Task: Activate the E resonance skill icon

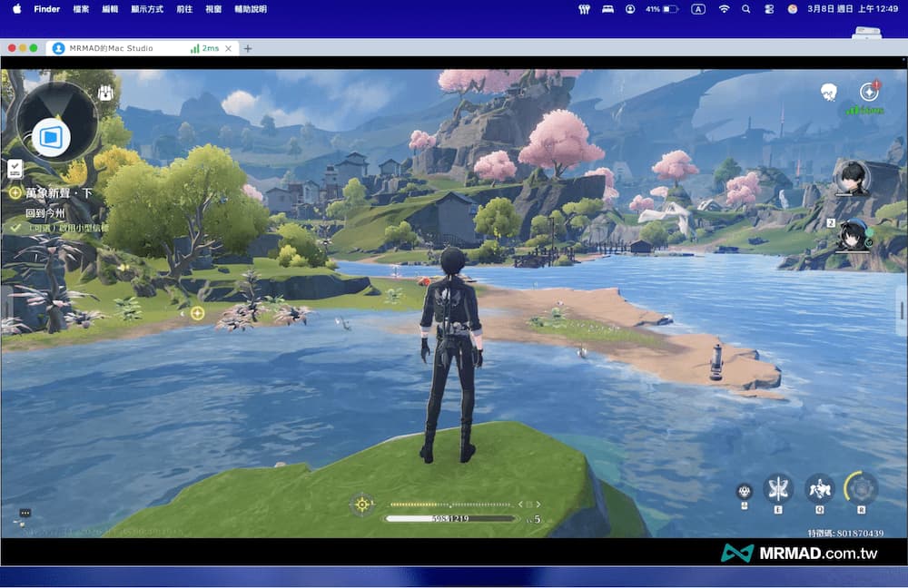Action: point(778,488)
